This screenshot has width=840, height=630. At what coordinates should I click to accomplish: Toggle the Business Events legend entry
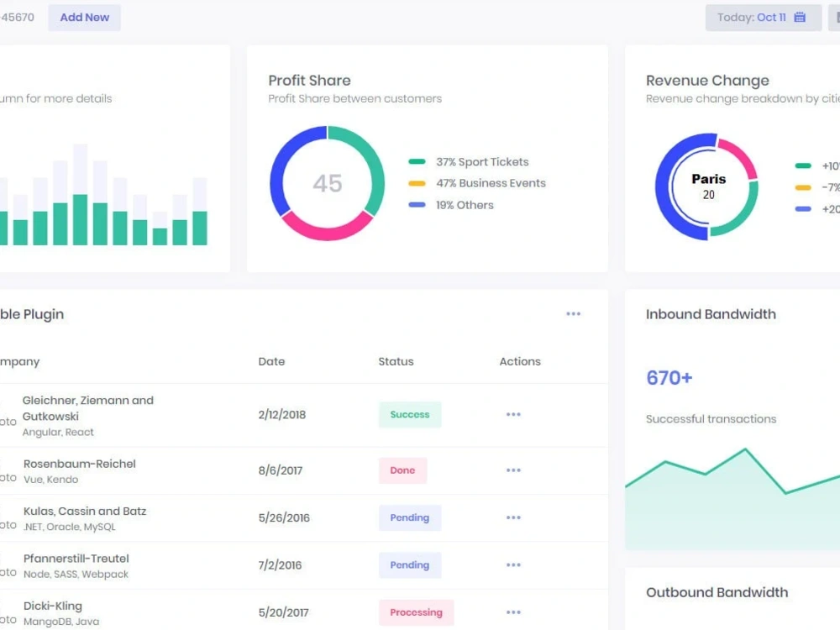coord(491,183)
